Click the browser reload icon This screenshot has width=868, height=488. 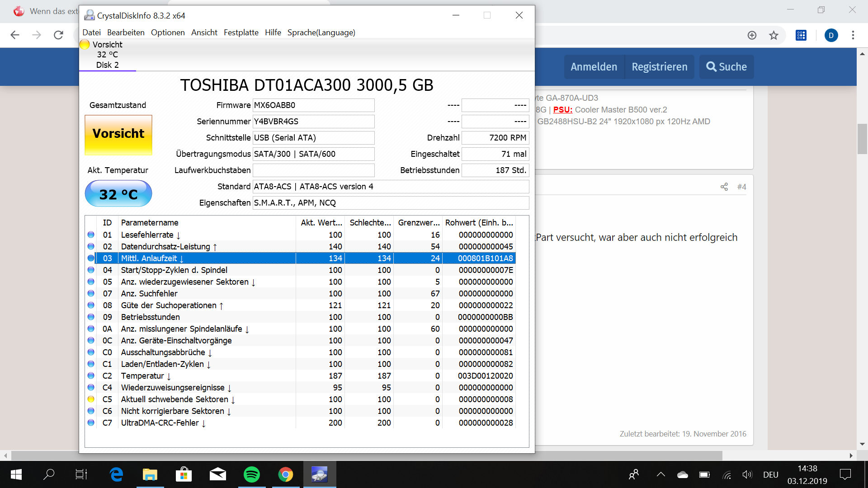pyautogui.click(x=58, y=35)
